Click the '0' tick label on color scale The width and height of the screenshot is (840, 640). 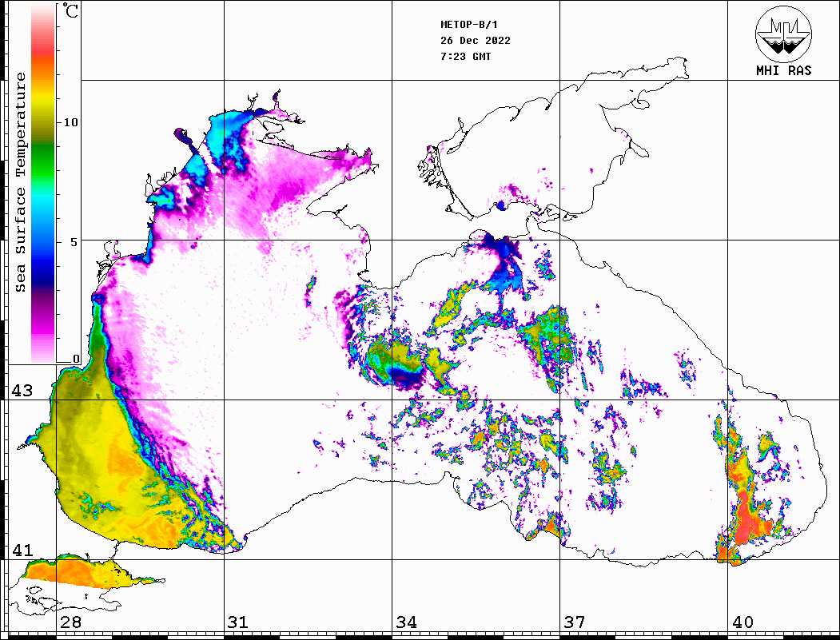point(76,359)
